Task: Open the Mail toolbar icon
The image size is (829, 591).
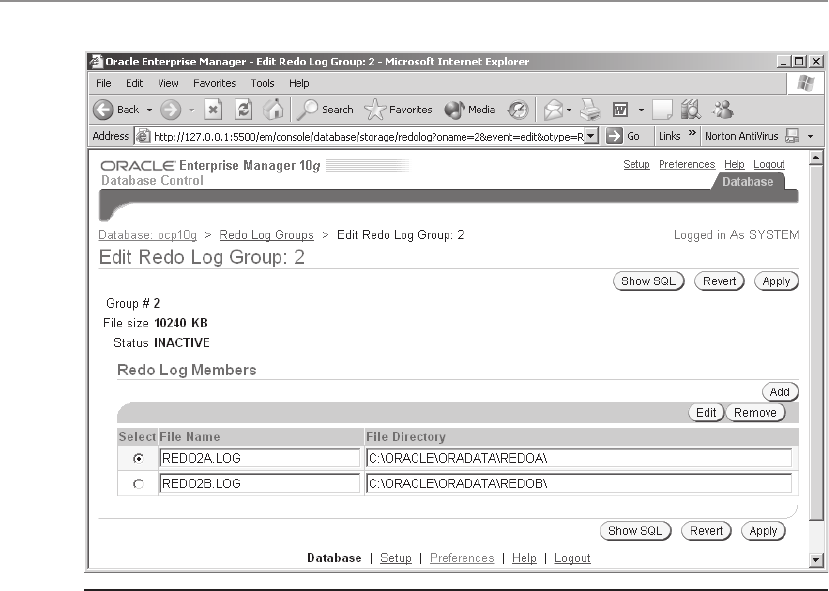Action: coord(553,110)
